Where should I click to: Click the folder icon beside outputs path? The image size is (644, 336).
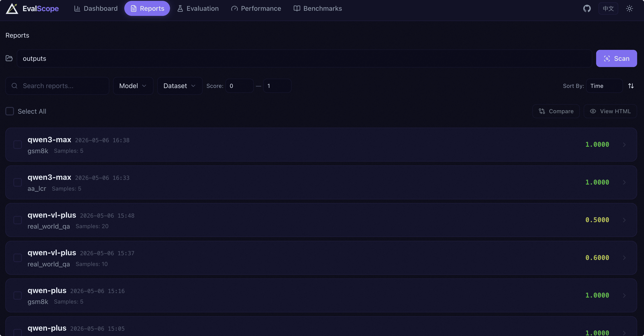point(9,58)
